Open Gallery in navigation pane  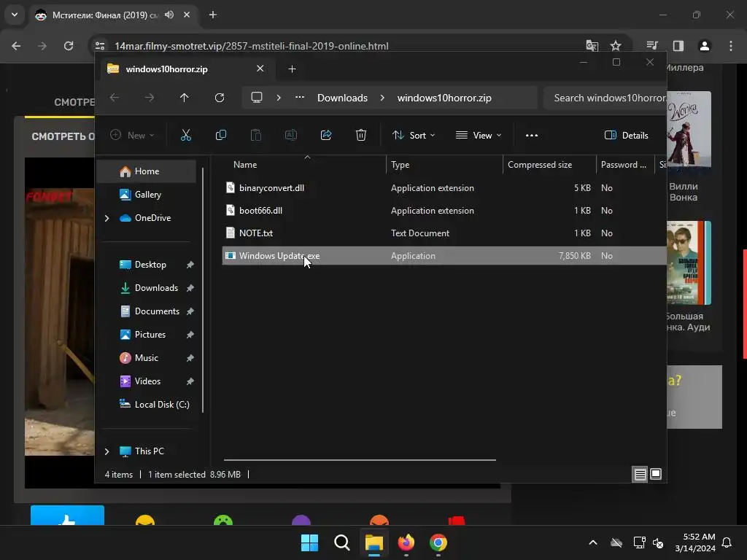[x=147, y=194]
